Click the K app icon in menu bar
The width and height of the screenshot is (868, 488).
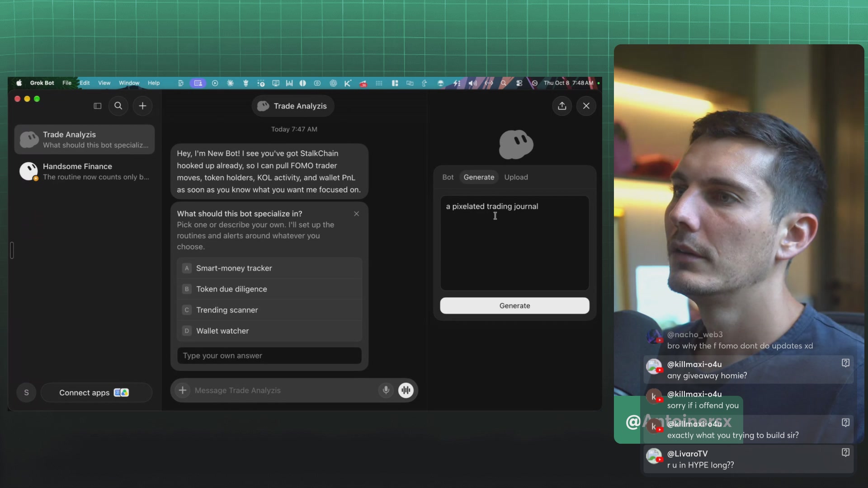348,83
